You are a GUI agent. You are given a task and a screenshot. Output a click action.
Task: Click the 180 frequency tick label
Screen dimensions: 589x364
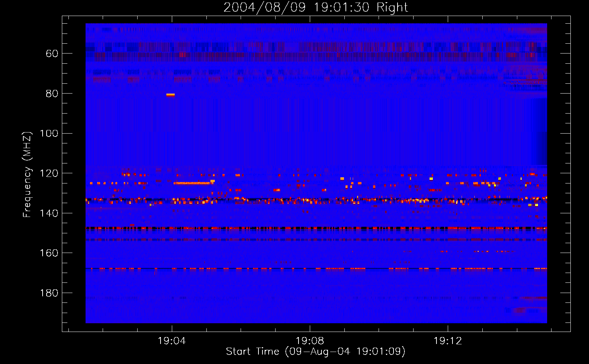coord(49,293)
